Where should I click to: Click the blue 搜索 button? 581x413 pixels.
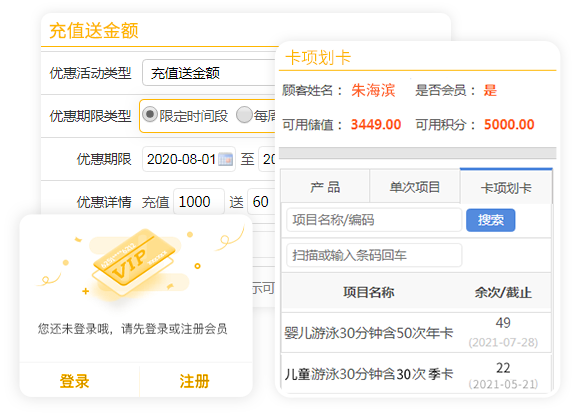pyautogui.click(x=490, y=220)
